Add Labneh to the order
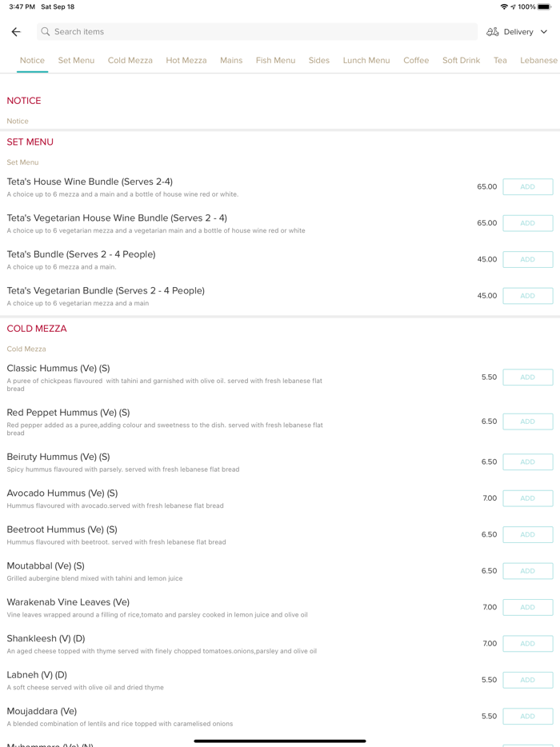This screenshot has height=747, width=560. click(x=527, y=680)
